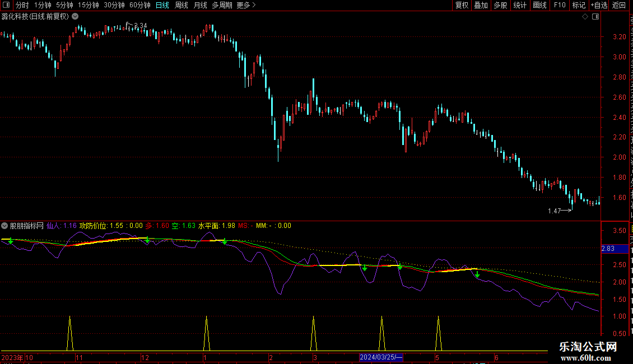The image size is (633, 364).
Task: Open the 多股 multi-stock view
Action: pos(500,5)
